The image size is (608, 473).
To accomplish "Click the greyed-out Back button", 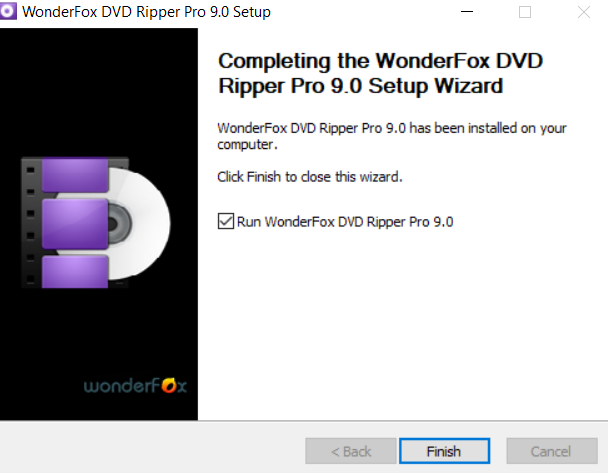I will [351, 451].
